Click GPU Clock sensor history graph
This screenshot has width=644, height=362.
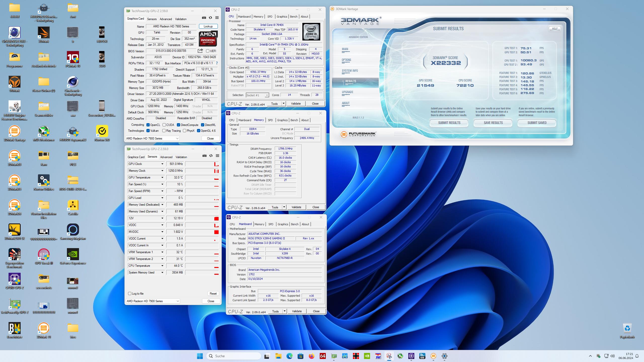point(202,164)
